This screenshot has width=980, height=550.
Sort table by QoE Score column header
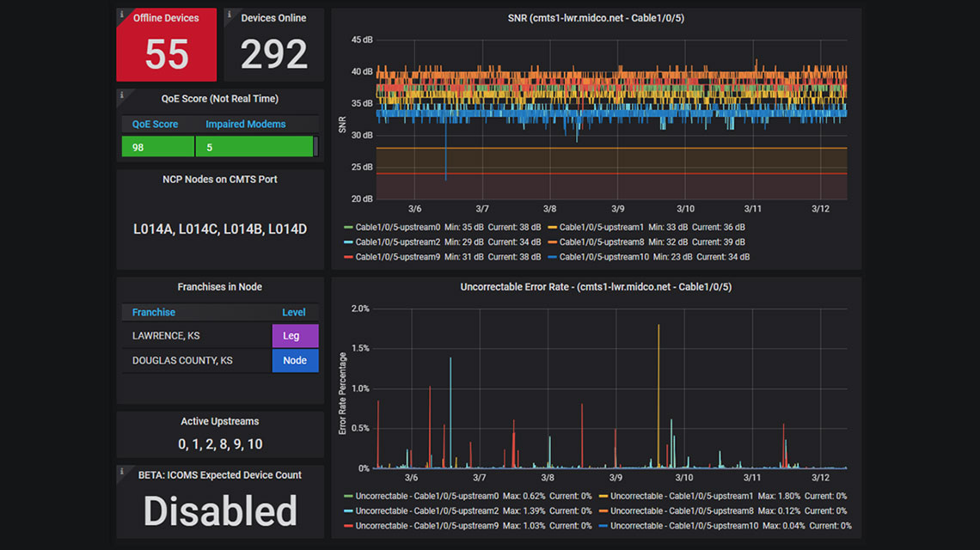pyautogui.click(x=155, y=124)
